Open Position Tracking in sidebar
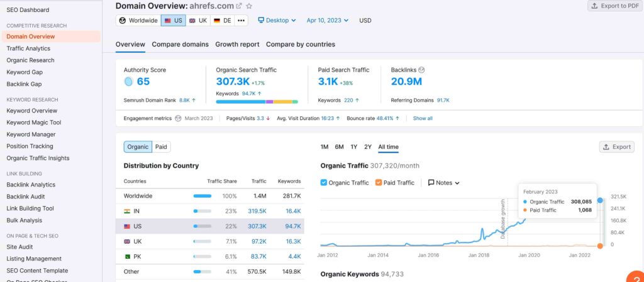Image resolution: width=644 pixels, height=282 pixels. [x=30, y=146]
